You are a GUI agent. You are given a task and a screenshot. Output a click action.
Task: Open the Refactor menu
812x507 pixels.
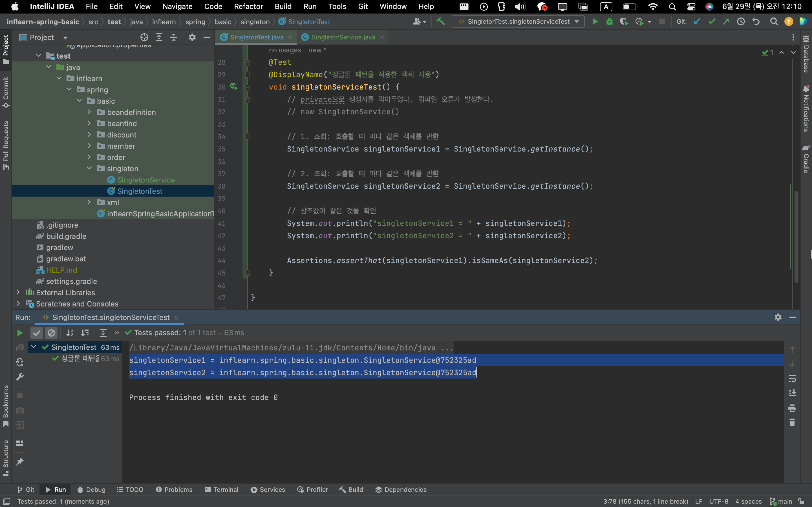tap(248, 6)
